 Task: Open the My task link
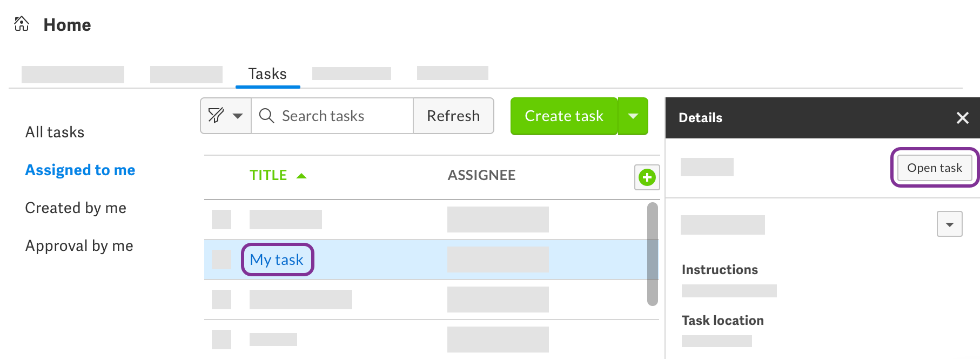277,260
